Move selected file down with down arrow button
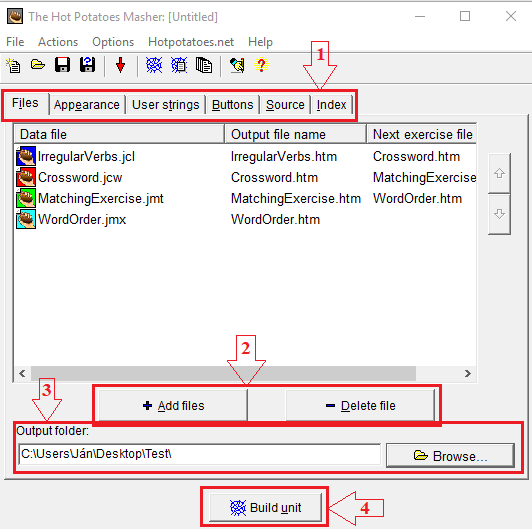The image size is (532, 529). (499, 214)
